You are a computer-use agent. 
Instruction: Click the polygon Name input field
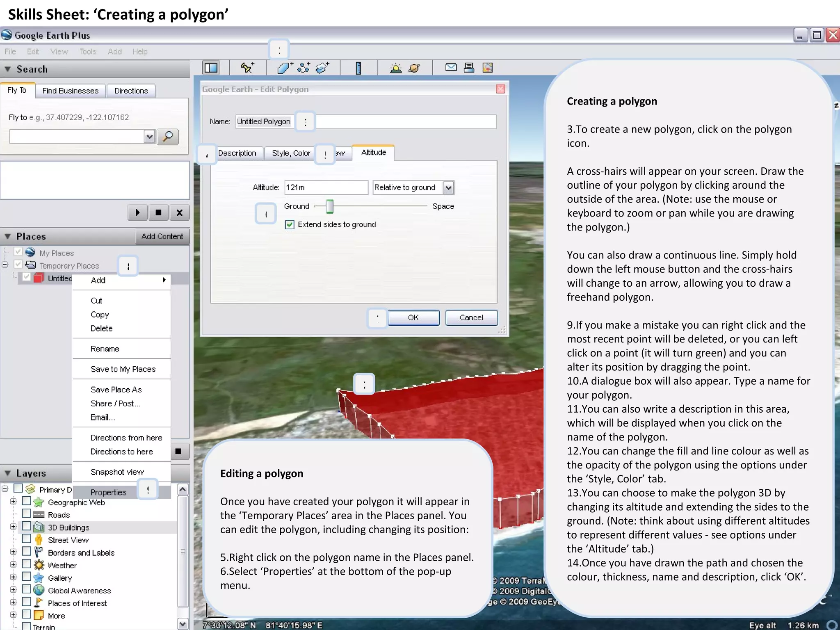(x=366, y=121)
